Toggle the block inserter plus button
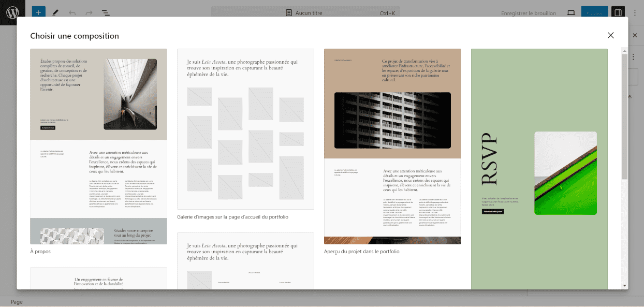 tap(38, 12)
